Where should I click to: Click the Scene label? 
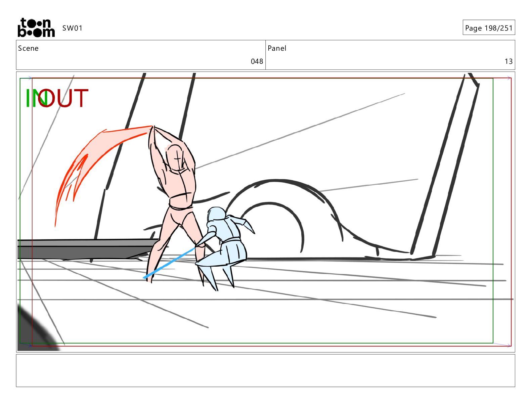(x=28, y=48)
